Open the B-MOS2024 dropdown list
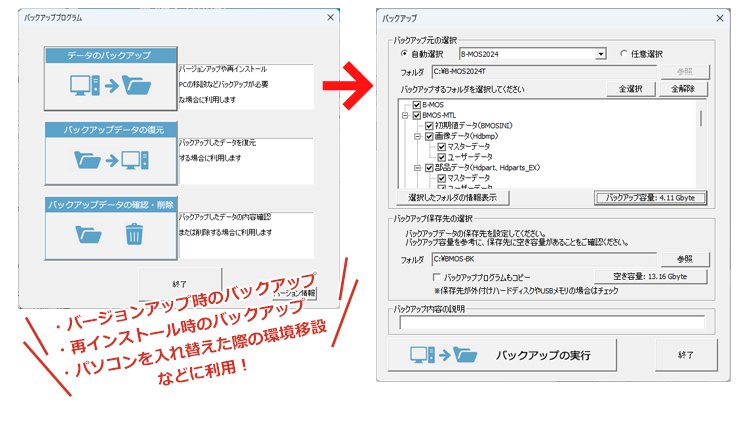The height and width of the screenshot is (421, 750). (x=601, y=54)
